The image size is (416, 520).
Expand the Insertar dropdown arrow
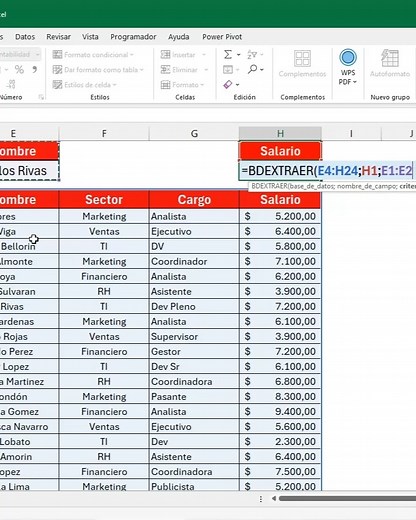click(204, 55)
